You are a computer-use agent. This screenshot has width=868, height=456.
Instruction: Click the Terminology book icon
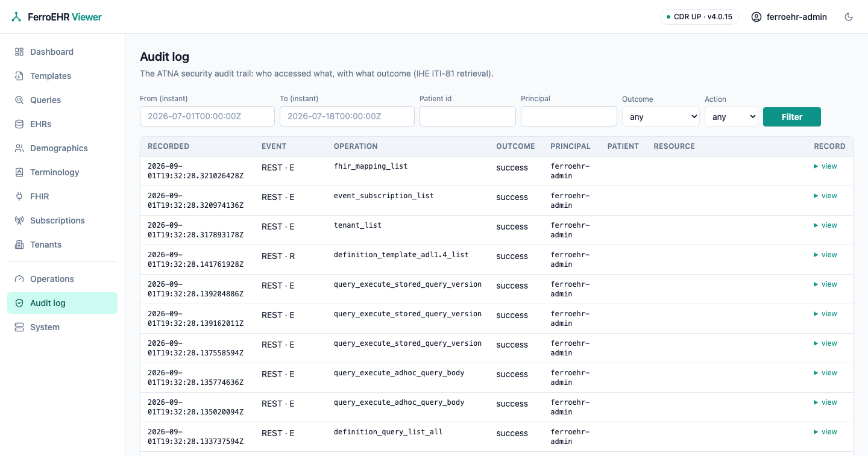click(x=19, y=172)
